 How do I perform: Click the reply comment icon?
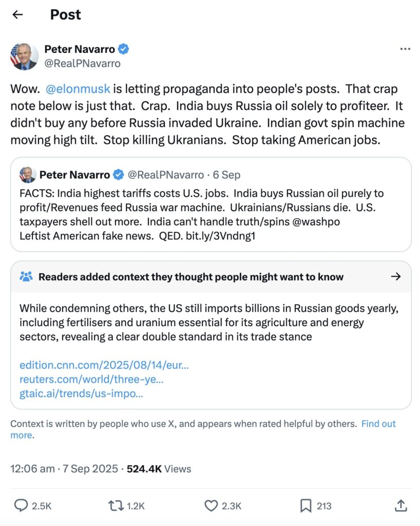[21, 506]
